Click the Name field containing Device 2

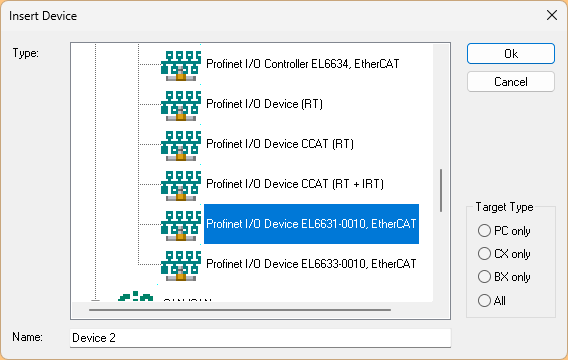click(260, 338)
